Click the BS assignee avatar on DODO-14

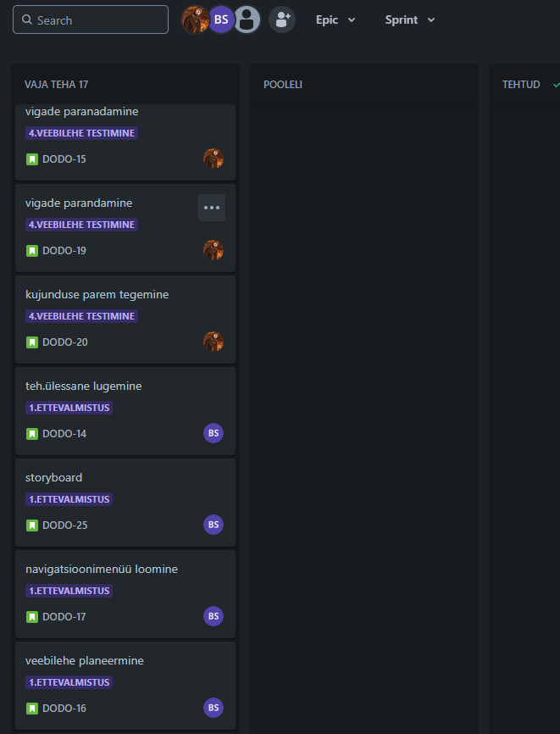(x=213, y=433)
